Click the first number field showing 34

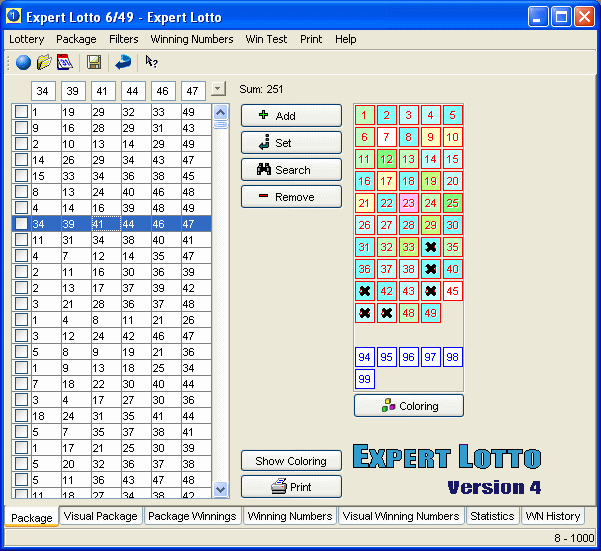tap(43, 91)
